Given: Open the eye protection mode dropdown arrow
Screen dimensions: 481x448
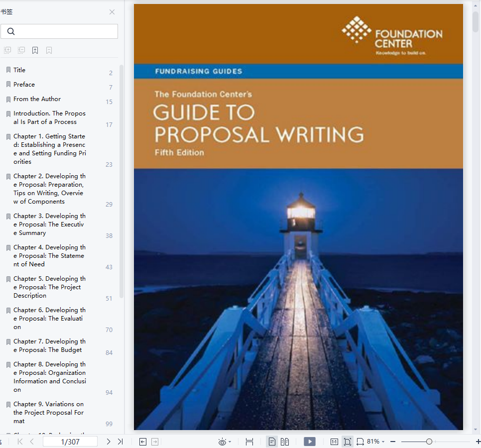Looking at the screenshot, I should click(230, 442).
